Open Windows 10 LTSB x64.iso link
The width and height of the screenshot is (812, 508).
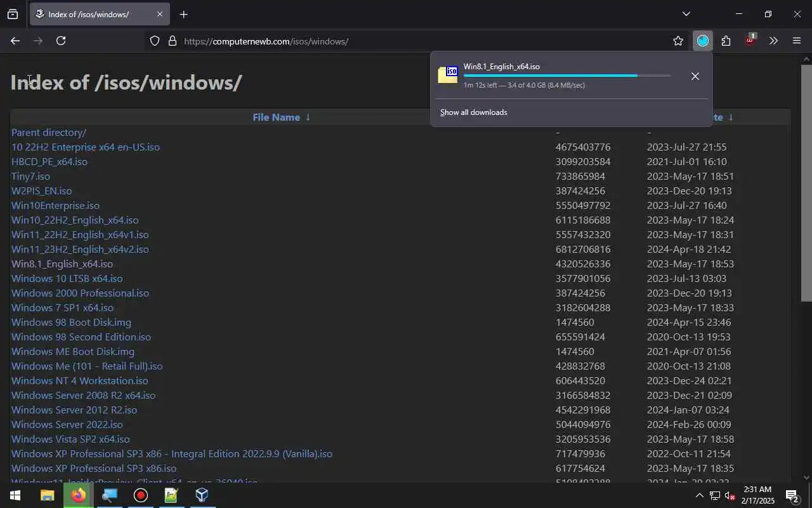point(67,278)
